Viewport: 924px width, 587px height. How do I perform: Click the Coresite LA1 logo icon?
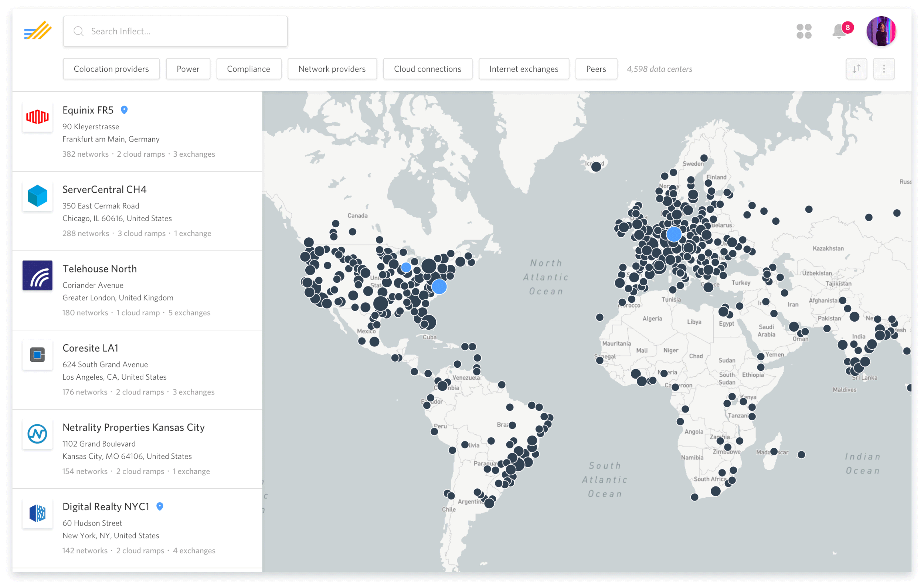[37, 354]
